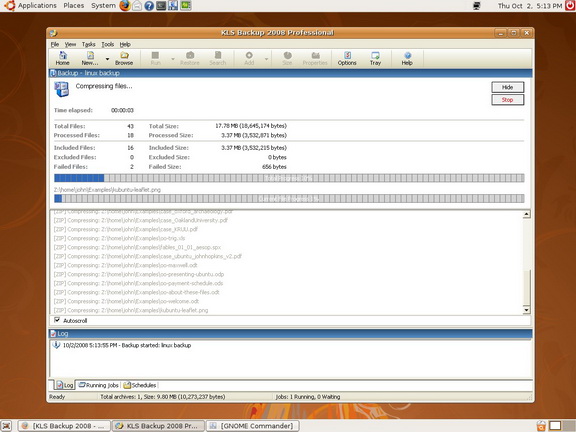Screen dimensions: 576x432
Task: Switch to the GNOME Commander taskbar window
Action: click(253, 426)
